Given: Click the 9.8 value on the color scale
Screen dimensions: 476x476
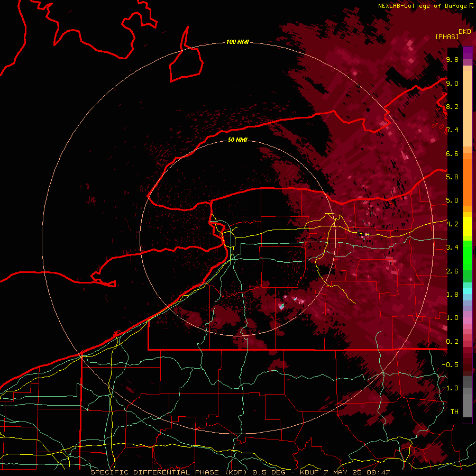Looking at the screenshot, I should (x=452, y=60).
